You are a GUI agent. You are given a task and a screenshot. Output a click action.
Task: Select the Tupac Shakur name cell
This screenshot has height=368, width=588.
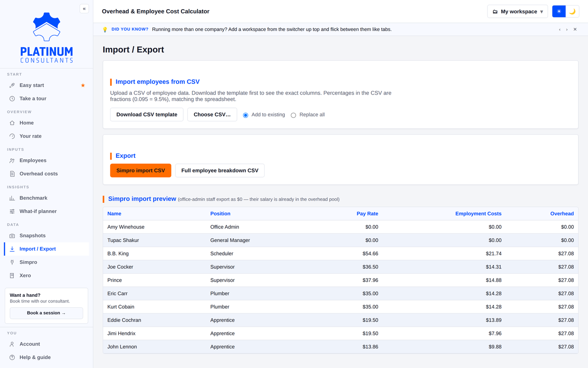[123, 240]
